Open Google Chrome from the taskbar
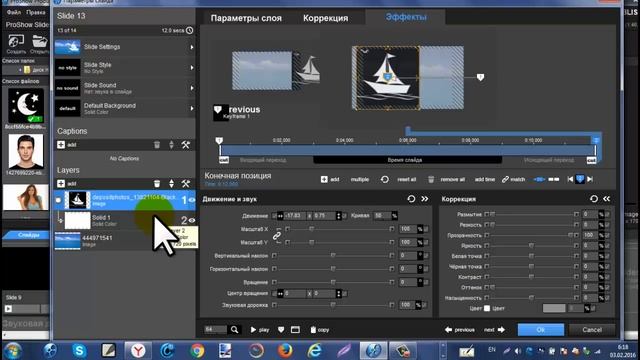Image resolution: width=640 pixels, height=360 pixels. tap(197, 351)
